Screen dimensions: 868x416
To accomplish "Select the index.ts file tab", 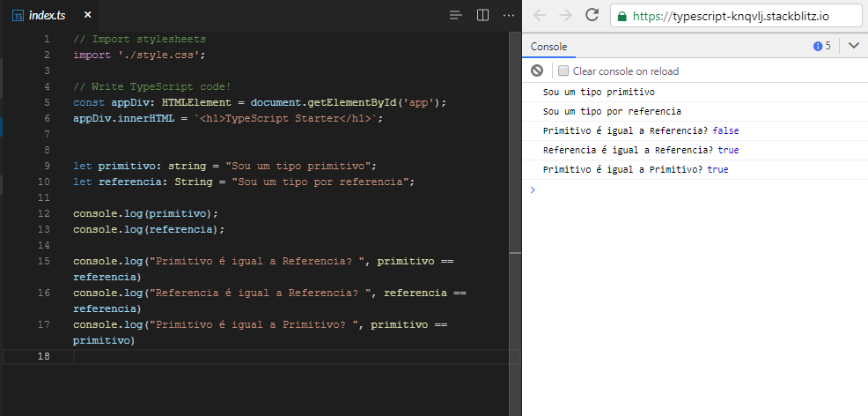I will click(x=53, y=16).
